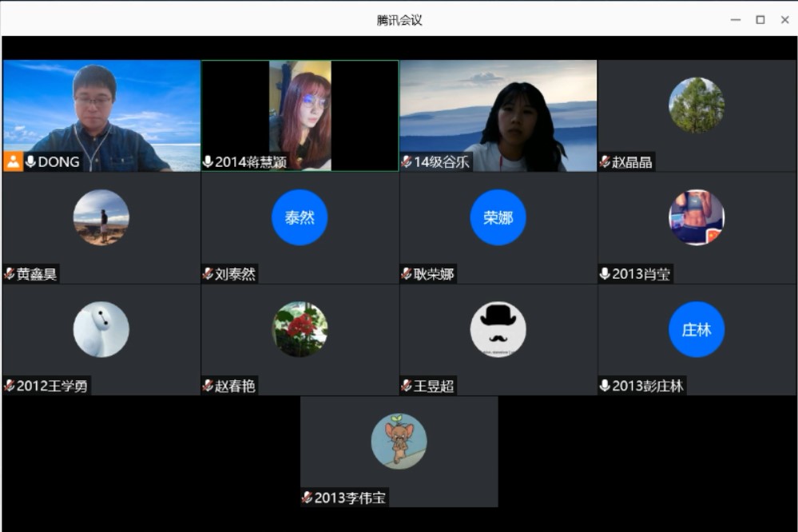Click the muted mic icon for 14级谷乐
This screenshot has height=532, width=798.
[407, 162]
